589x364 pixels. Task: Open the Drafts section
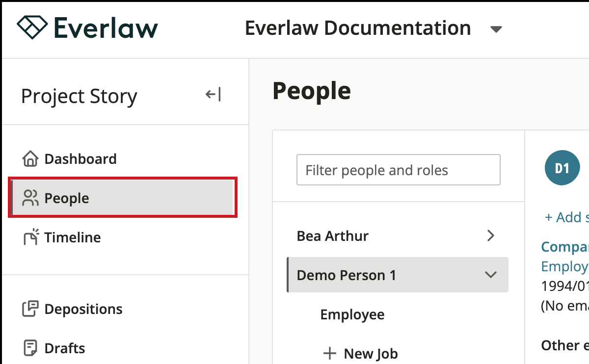tap(54, 348)
